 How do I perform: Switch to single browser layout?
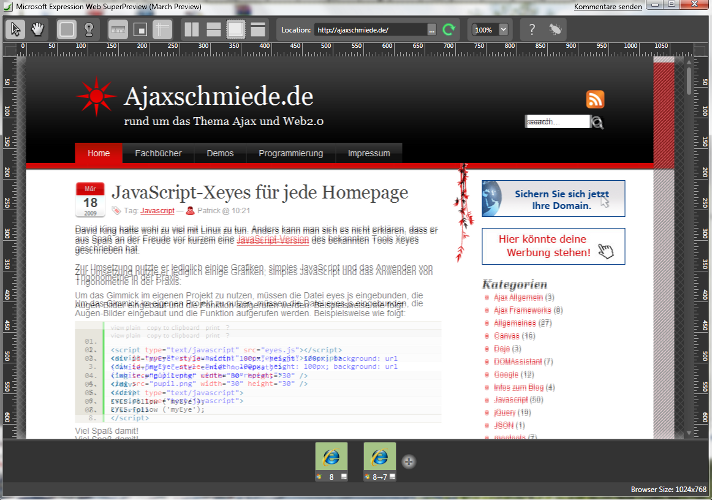pyautogui.click(x=257, y=30)
